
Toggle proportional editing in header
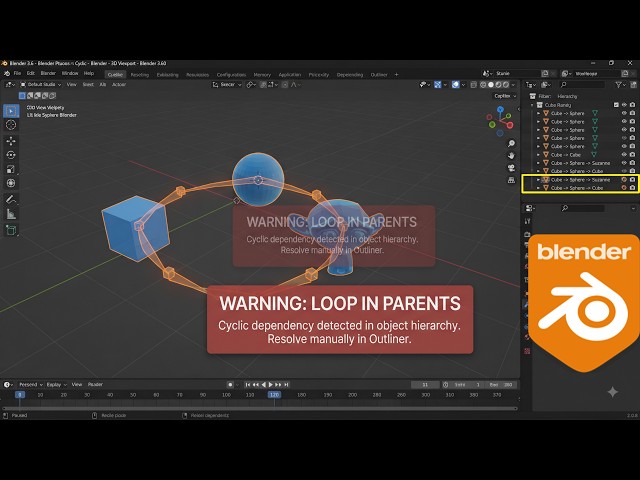point(285,84)
